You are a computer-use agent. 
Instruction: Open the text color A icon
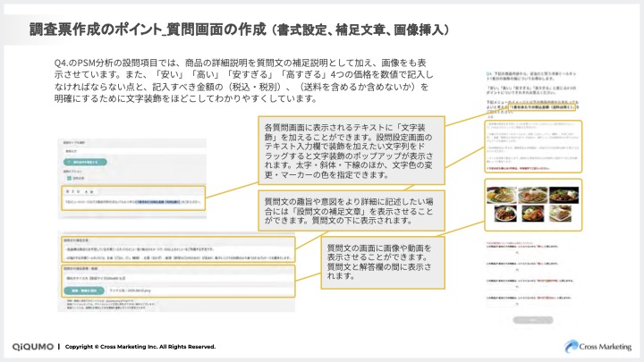pyautogui.click(x=86, y=191)
